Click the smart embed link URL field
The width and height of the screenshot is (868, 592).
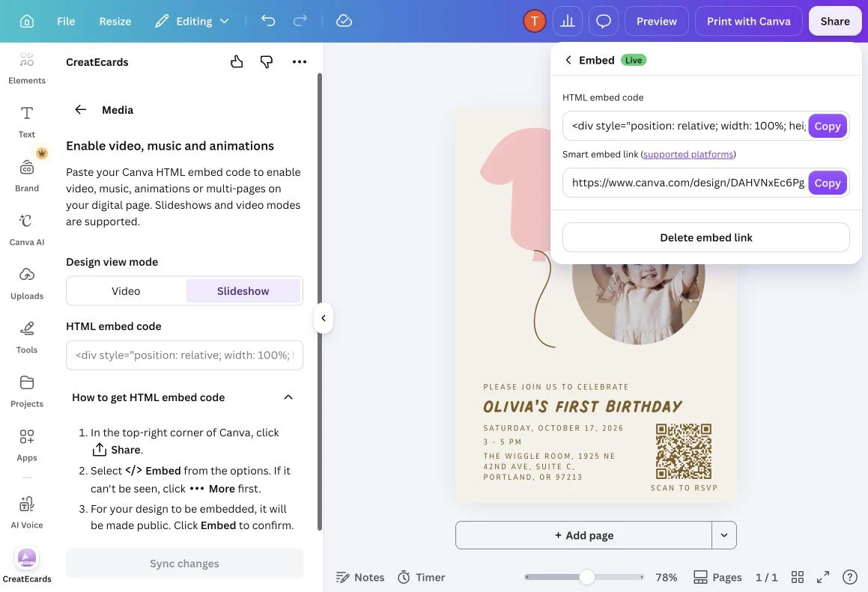688,183
